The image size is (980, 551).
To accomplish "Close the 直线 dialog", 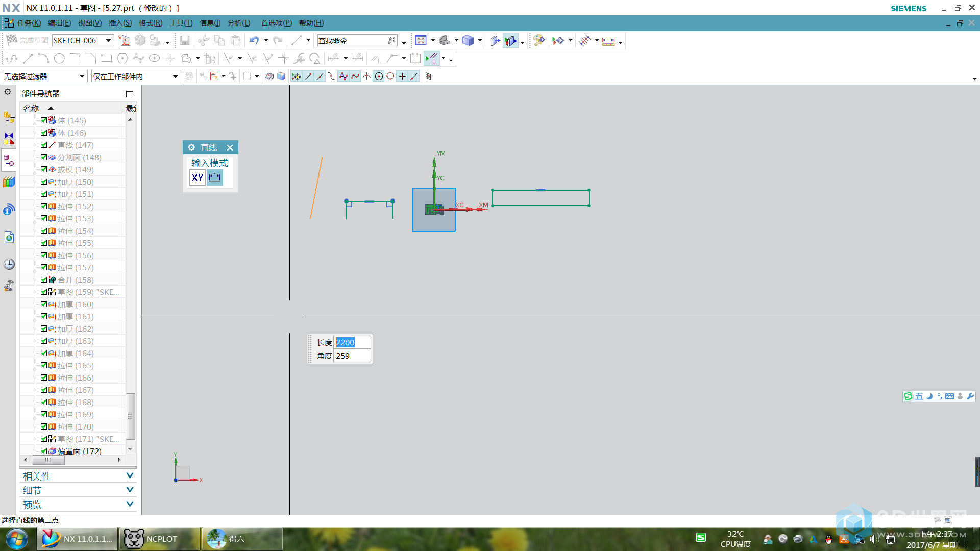I will tap(230, 147).
